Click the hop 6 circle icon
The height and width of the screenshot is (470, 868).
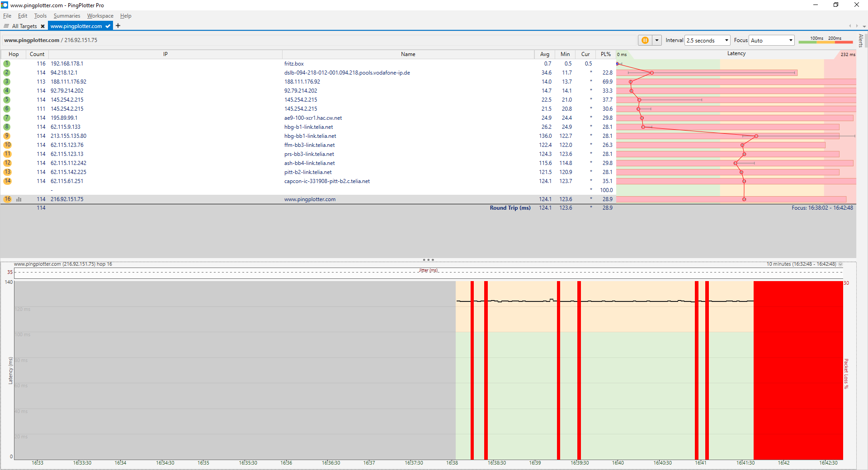point(7,109)
